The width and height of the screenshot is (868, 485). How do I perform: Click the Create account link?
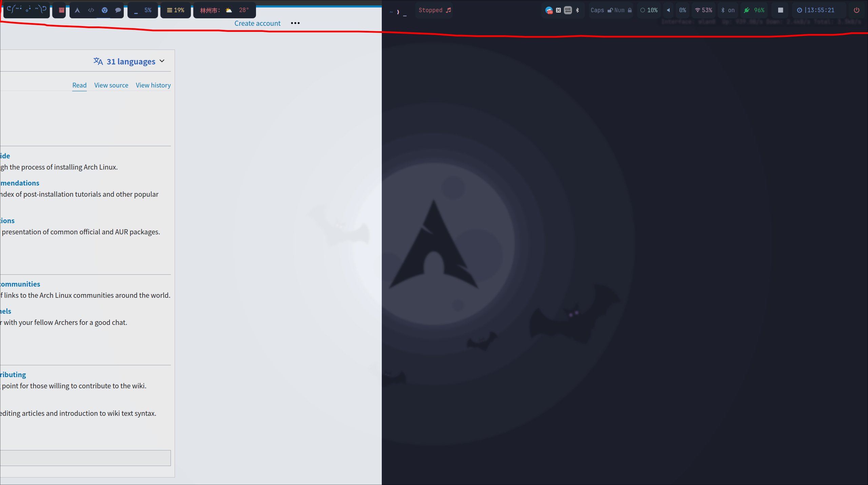click(257, 23)
